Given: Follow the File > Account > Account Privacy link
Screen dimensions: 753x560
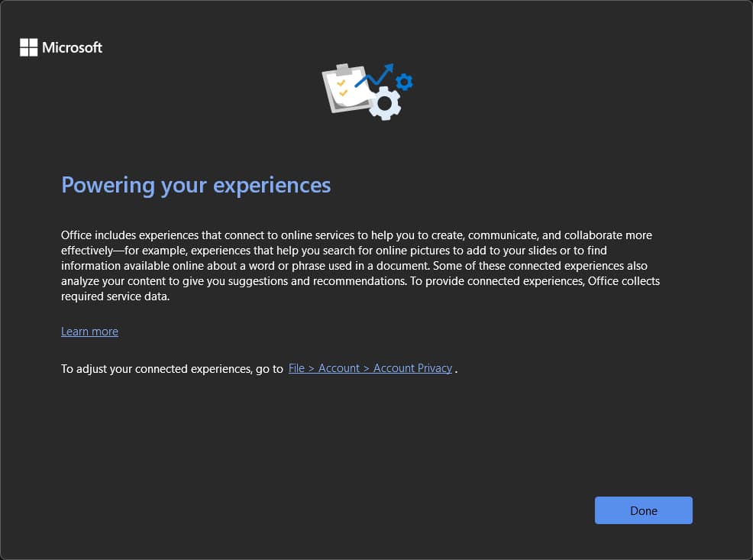Looking at the screenshot, I should [x=370, y=368].
